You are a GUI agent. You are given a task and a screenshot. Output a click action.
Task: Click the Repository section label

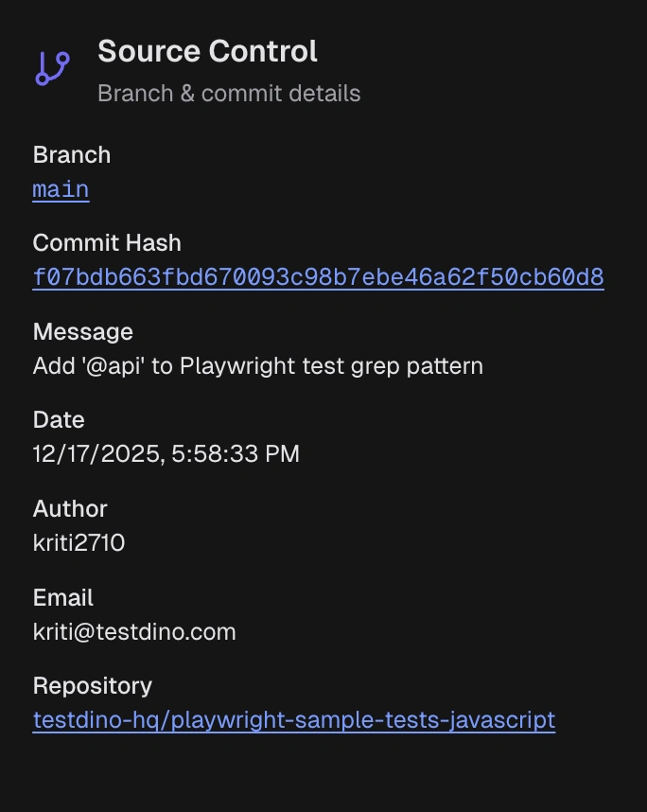tap(93, 685)
